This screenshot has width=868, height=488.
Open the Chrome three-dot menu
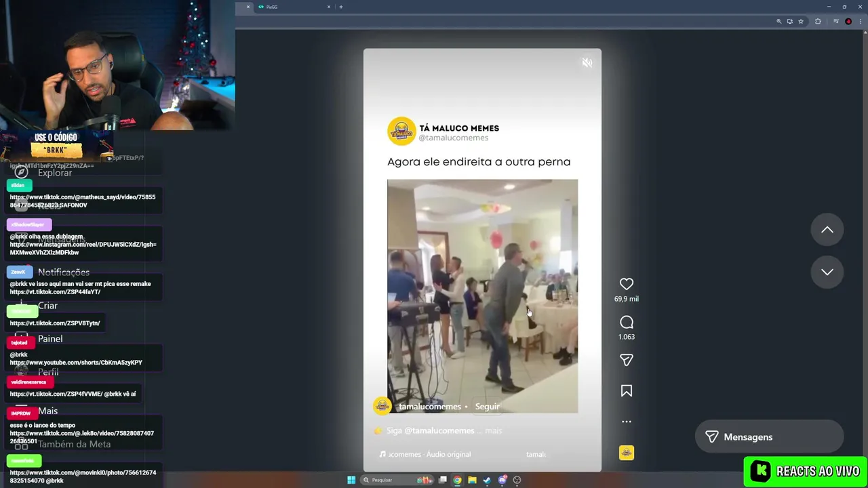point(859,22)
